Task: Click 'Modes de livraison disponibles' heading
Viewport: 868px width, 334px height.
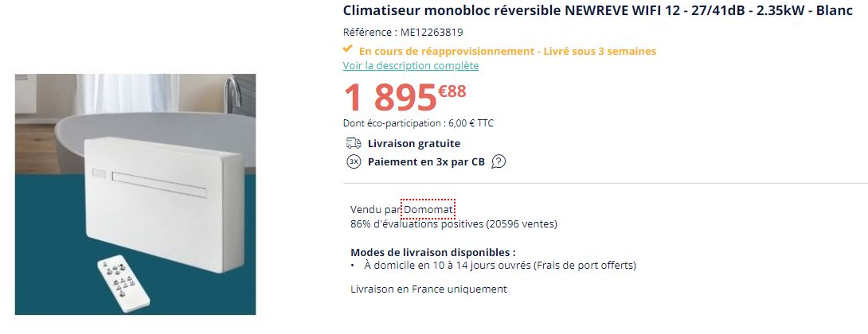Action: tap(433, 252)
